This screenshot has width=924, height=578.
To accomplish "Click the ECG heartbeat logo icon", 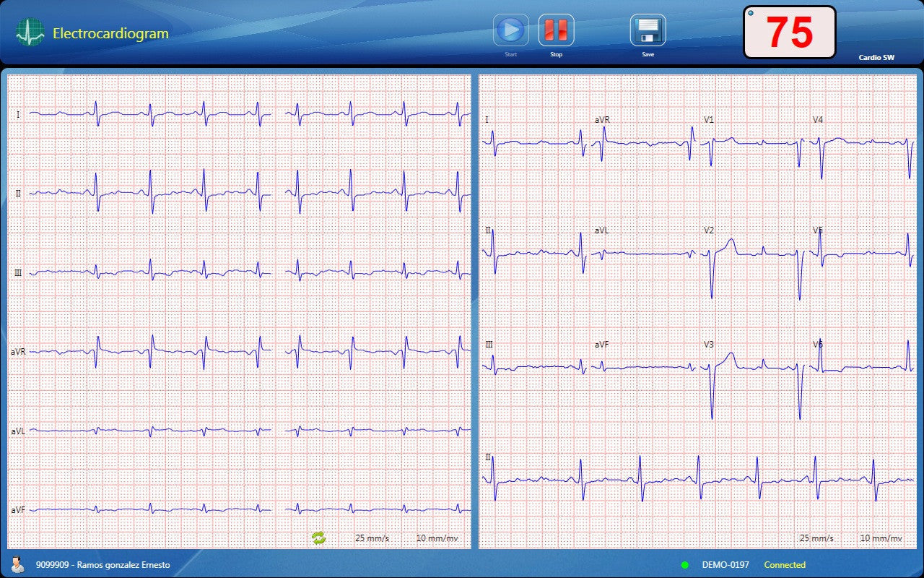I will [30, 33].
